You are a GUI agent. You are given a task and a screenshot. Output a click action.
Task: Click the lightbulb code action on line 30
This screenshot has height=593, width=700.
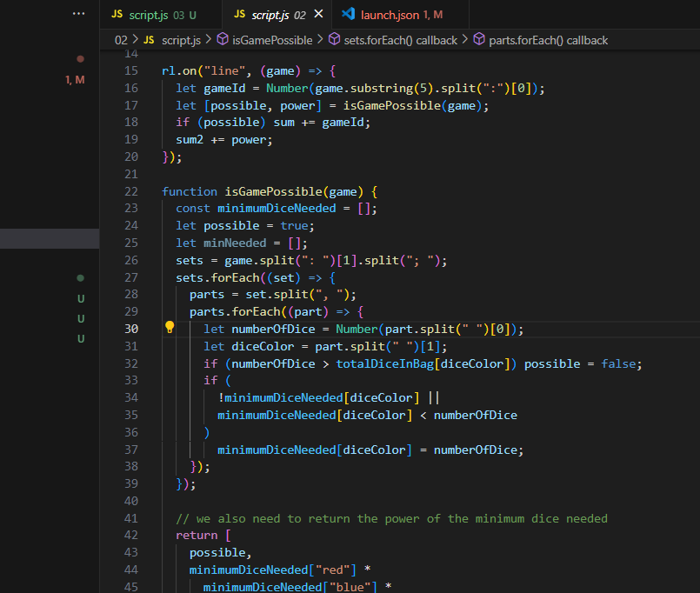tap(170, 329)
